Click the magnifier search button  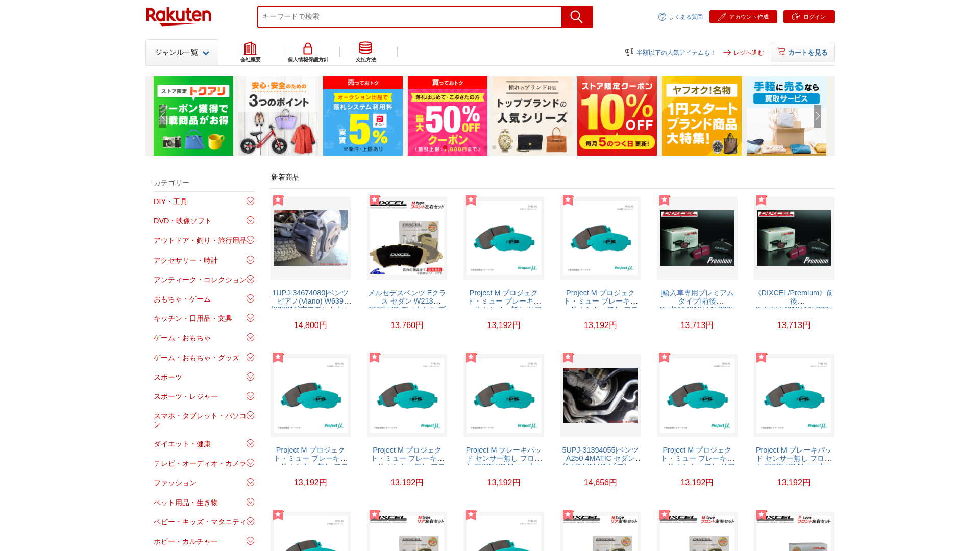(577, 17)
